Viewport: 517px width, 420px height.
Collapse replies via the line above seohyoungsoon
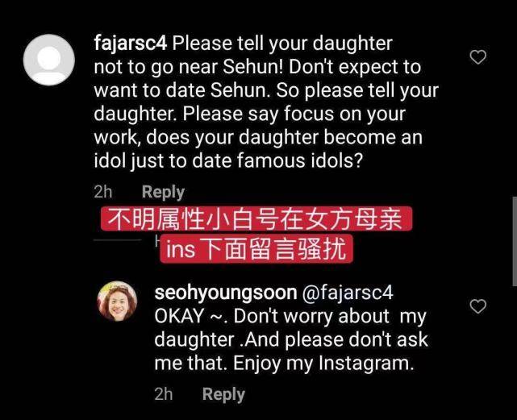pos(117,240)
